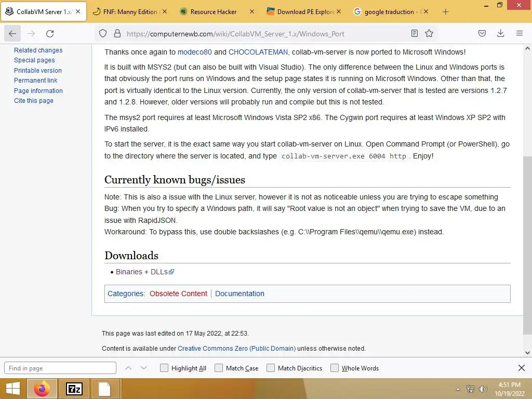Open Permanent link in sidebar
The width and height of the screenshot is (532, 399).
[36, 81]
